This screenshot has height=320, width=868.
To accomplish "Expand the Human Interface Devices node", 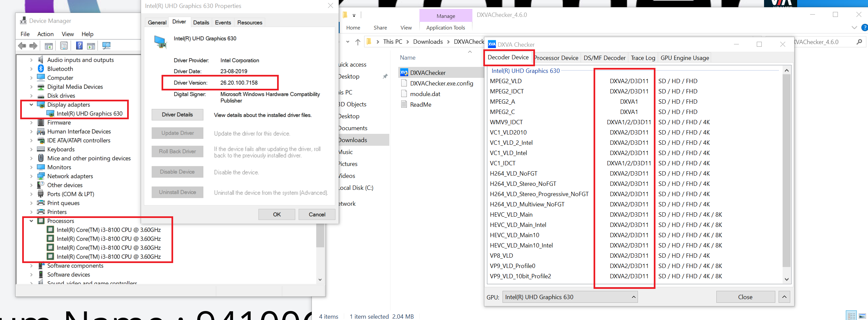I will pos(31,132).
